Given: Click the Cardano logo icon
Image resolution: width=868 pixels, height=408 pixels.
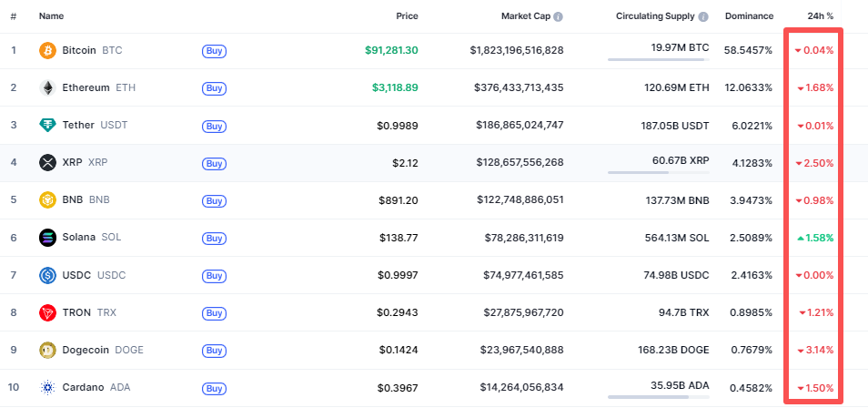Looking at the screenshot, I should click(47, 387).
